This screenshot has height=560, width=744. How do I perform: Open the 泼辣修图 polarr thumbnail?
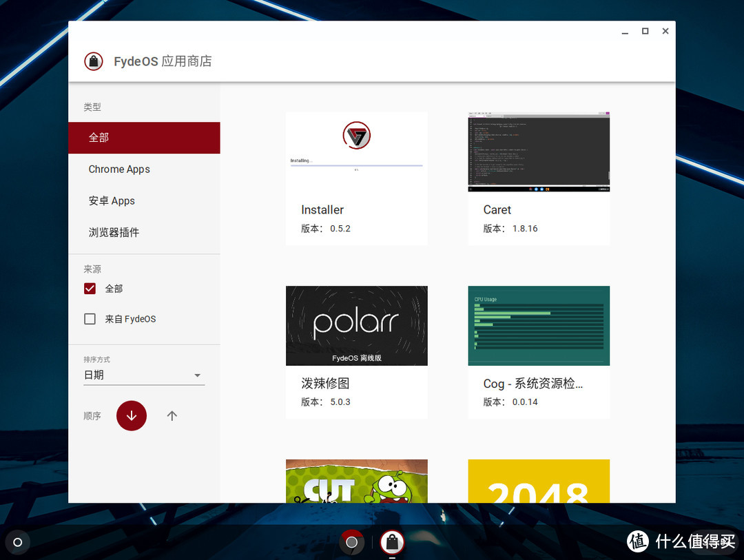[x=356, y=326]
